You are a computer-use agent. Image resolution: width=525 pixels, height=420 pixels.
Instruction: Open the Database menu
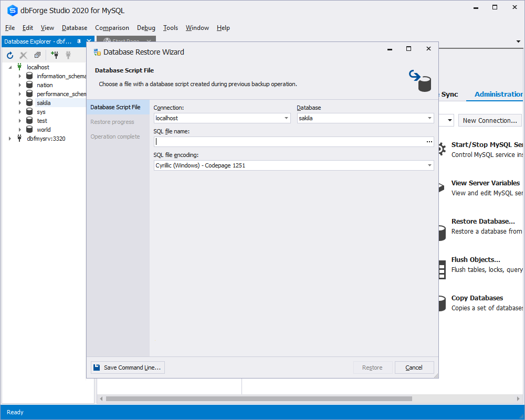(75, 28)
